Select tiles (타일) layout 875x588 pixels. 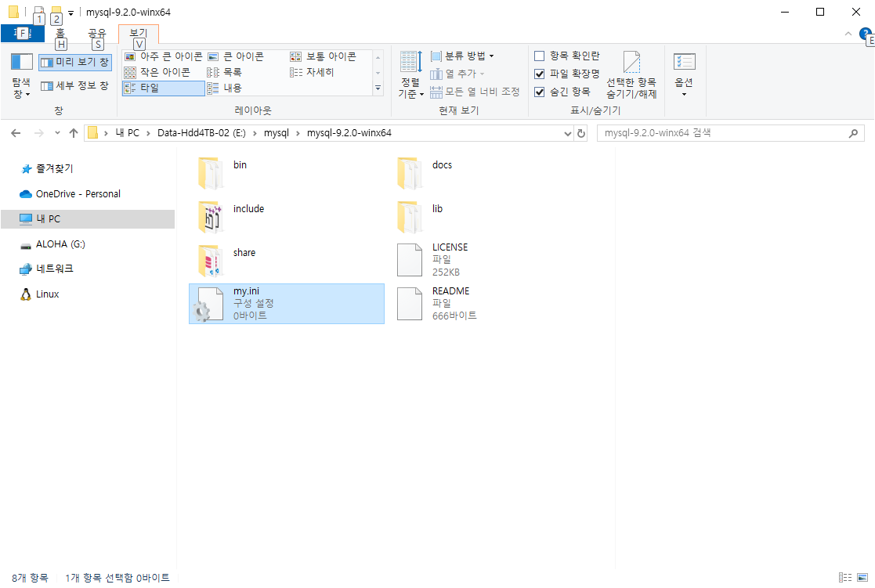(x=164, y=88)
